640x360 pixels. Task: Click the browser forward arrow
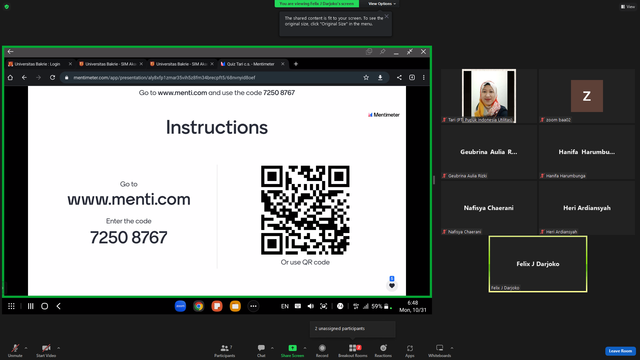[x=38, y=78]
